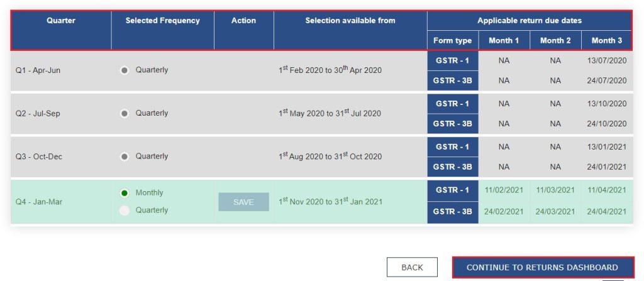Click Applicable return due dates header
Image resolution: width=644 pixels, height=281 pixels.
[529, 21]
